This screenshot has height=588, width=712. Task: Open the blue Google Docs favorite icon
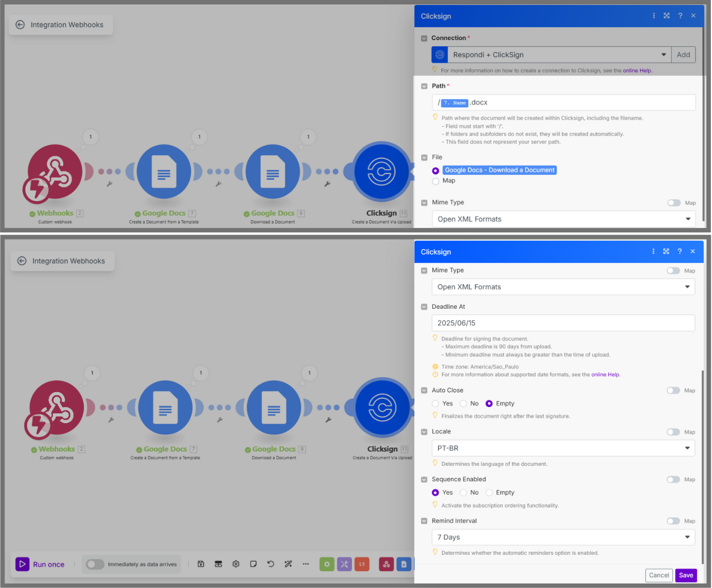pos(404,564)
